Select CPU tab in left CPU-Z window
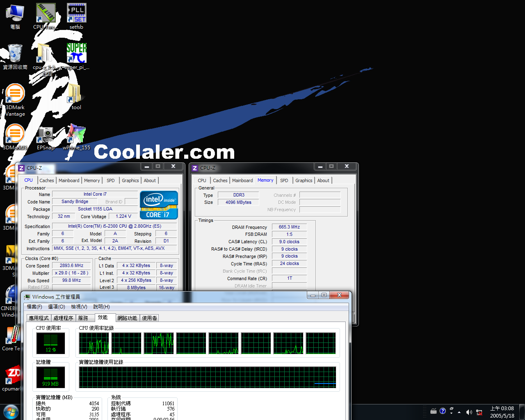Viewport: 525px width, 420px height. click(x=29, y=180)
